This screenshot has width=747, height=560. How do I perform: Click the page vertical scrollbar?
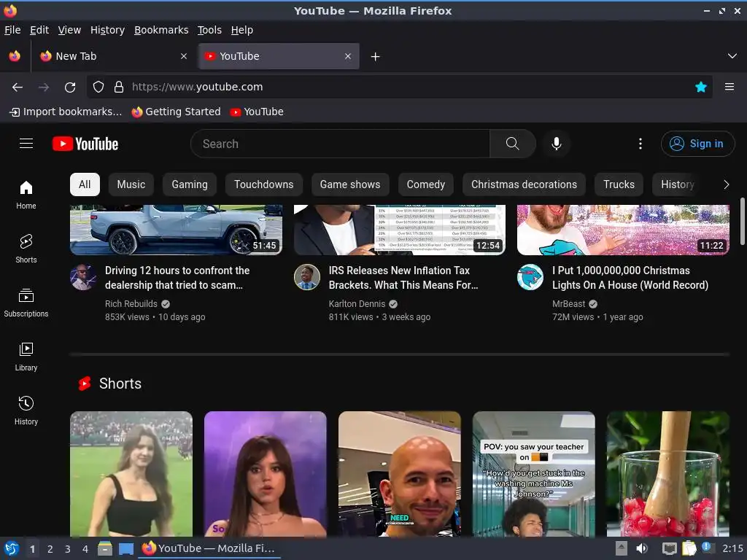tap(742, 222)
